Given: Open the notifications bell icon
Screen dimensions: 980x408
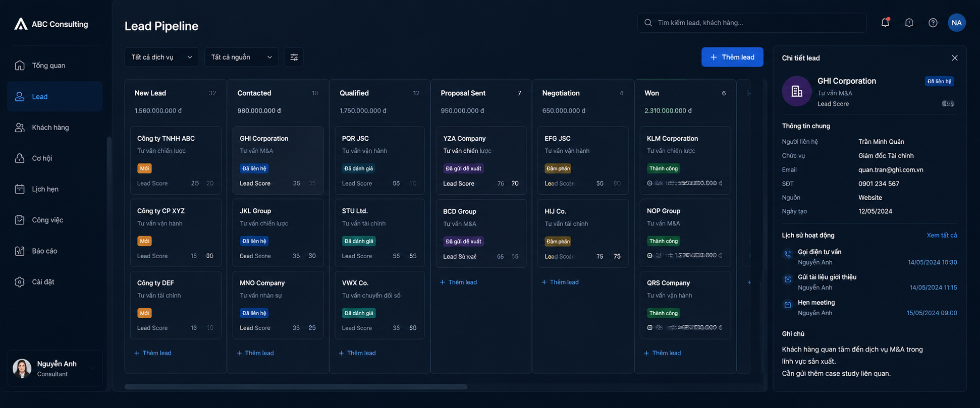Looking at the screenshot, I should tap(885, 22).
